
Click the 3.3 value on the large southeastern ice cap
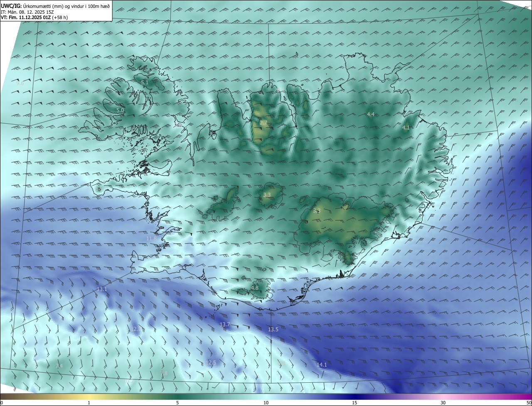coord(316,211)
